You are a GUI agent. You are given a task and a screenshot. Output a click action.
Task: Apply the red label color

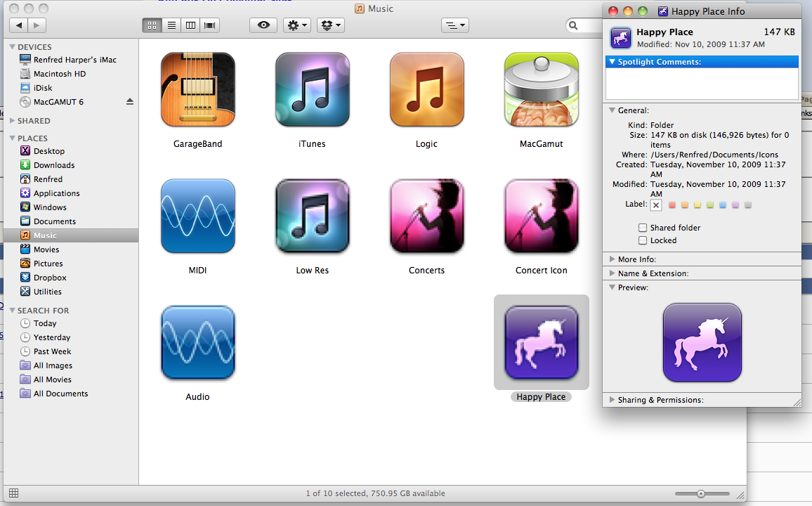click(x=672, y=205)
